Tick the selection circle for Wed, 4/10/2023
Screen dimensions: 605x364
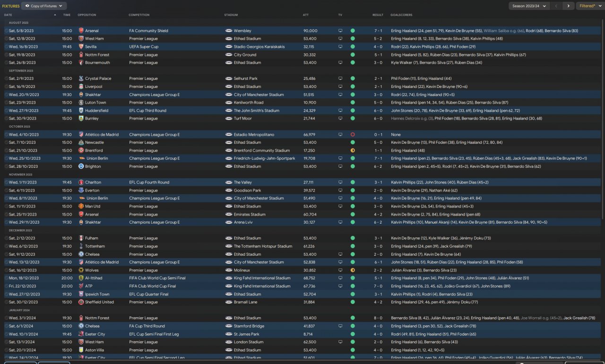tap(6, 135)
